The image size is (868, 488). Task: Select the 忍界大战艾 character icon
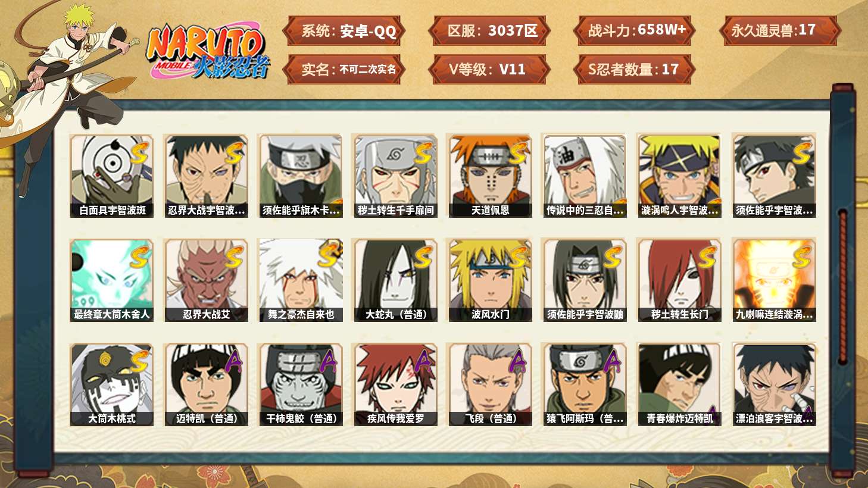pos(206,280)
